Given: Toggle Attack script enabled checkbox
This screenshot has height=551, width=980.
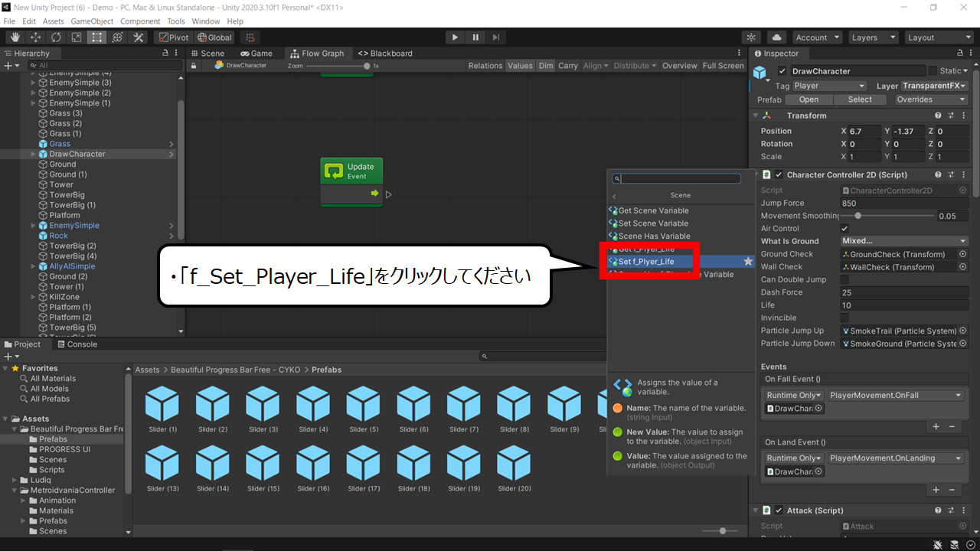Looking at the screenshot, I should [779, 510].
